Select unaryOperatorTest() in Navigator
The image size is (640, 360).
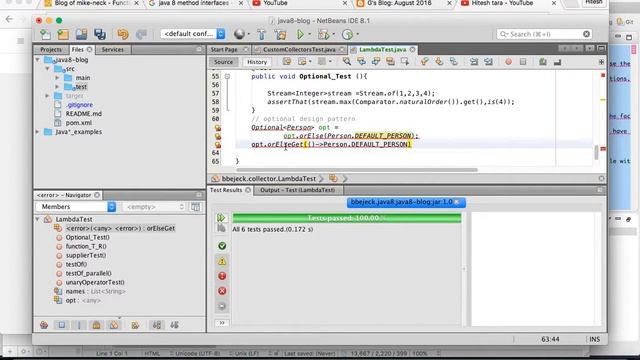95,282
